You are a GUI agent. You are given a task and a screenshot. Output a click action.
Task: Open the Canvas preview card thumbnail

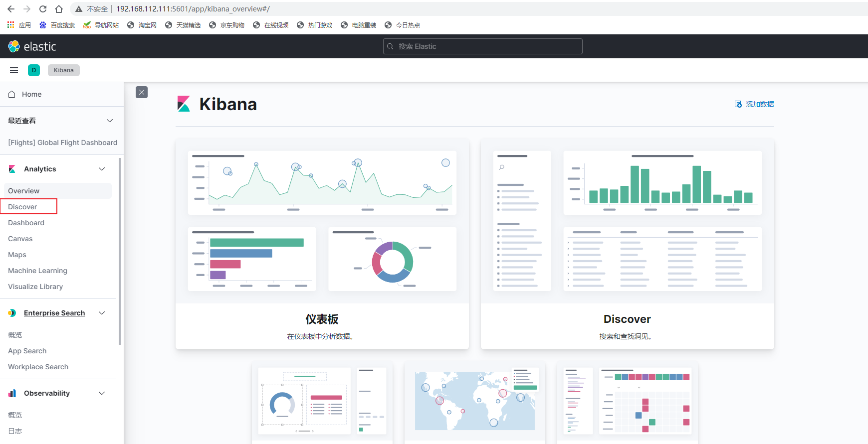coord(322,401)
